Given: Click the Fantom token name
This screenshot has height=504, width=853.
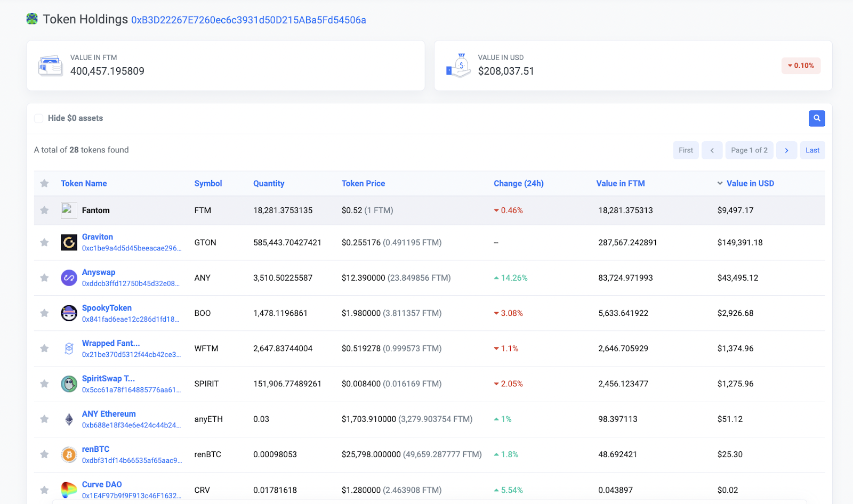Looking at the screenshot, I should (96, 210).
